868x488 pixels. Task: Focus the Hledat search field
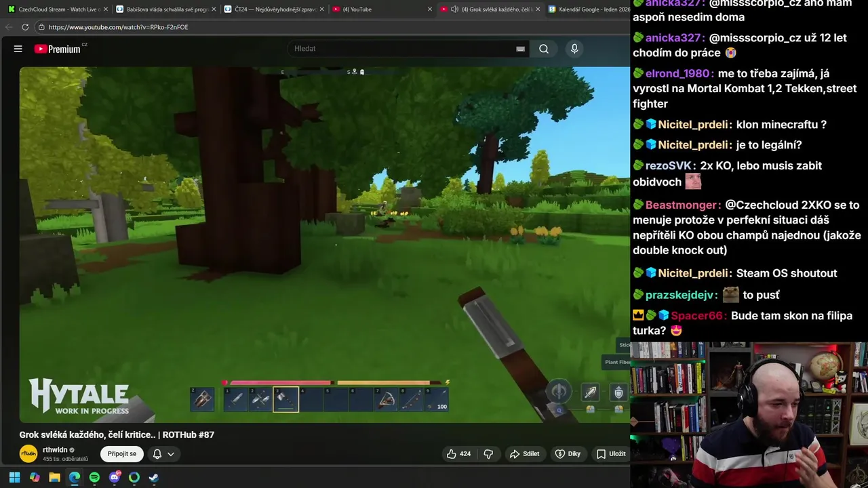[403, 49]
